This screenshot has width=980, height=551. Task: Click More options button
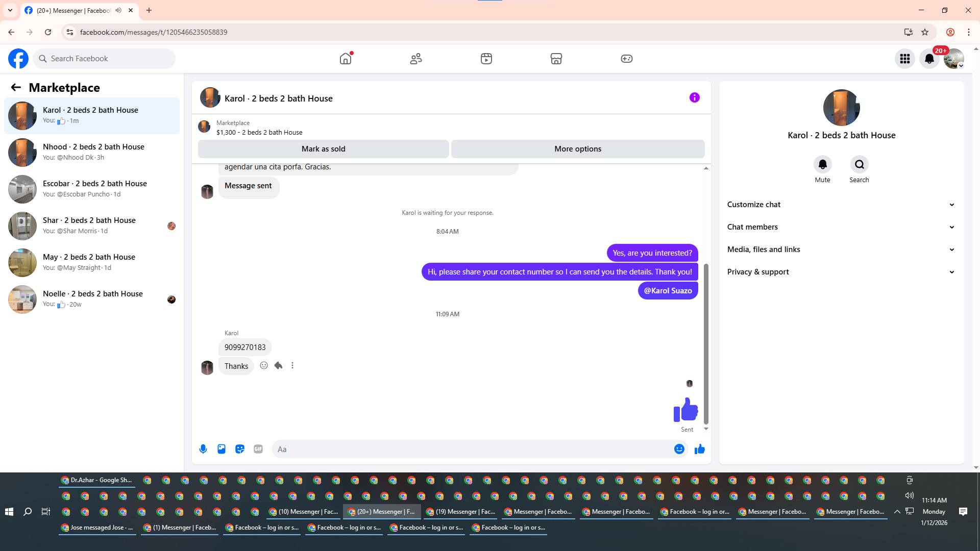578,149
